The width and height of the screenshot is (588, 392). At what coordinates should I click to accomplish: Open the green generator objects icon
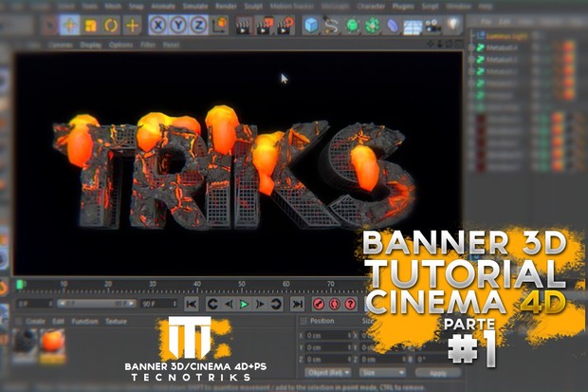[x=352, y=26]
